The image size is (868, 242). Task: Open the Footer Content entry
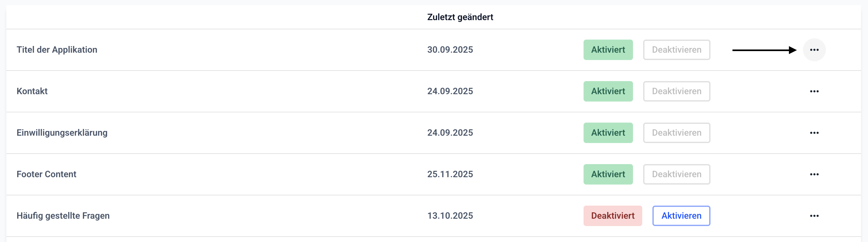(47, 175)
